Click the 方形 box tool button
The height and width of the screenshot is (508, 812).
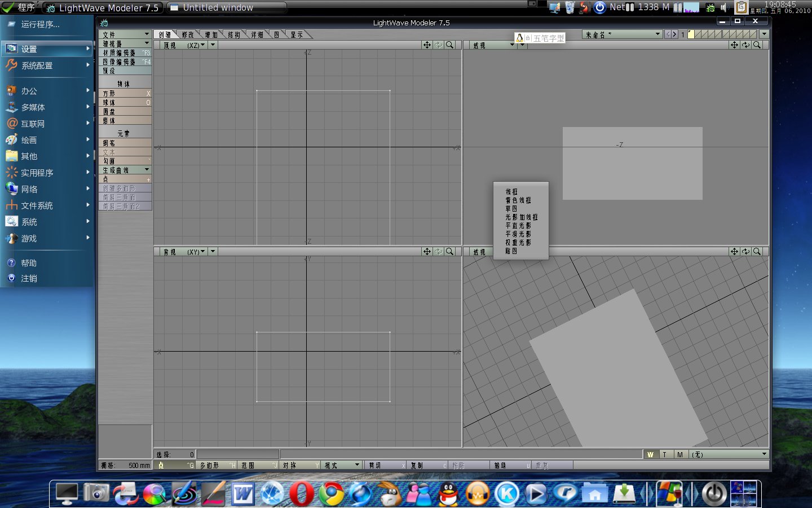(x=125, y=93)
